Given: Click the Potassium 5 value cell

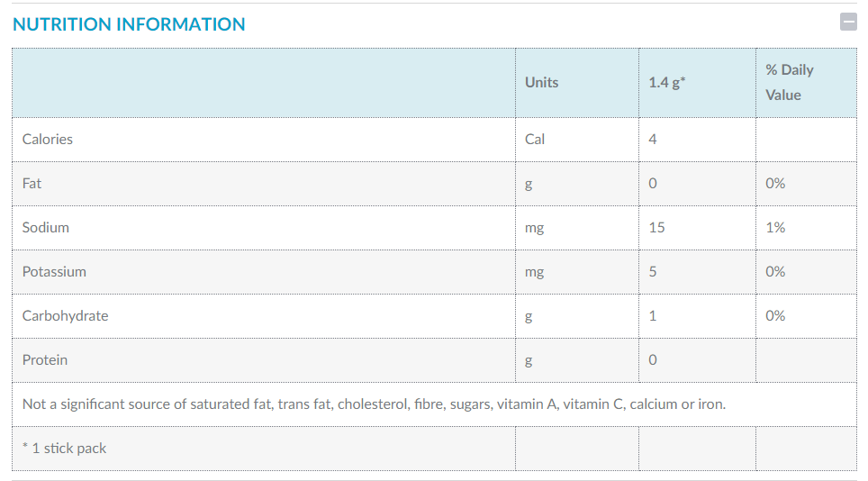Looking at the screenshot, I should pyautogui.click(x=653, y=271).
